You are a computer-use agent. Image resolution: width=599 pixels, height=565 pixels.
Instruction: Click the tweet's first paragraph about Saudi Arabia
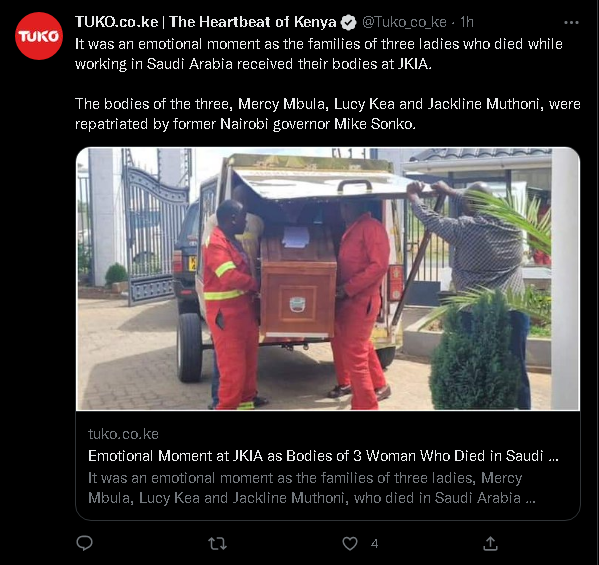pos(319,54)
